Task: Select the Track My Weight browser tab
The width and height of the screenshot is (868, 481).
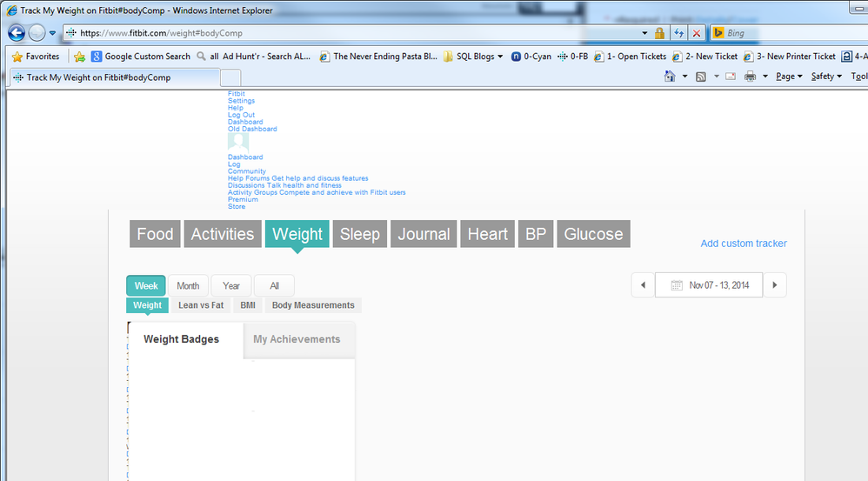Action: tap(114, 77)
